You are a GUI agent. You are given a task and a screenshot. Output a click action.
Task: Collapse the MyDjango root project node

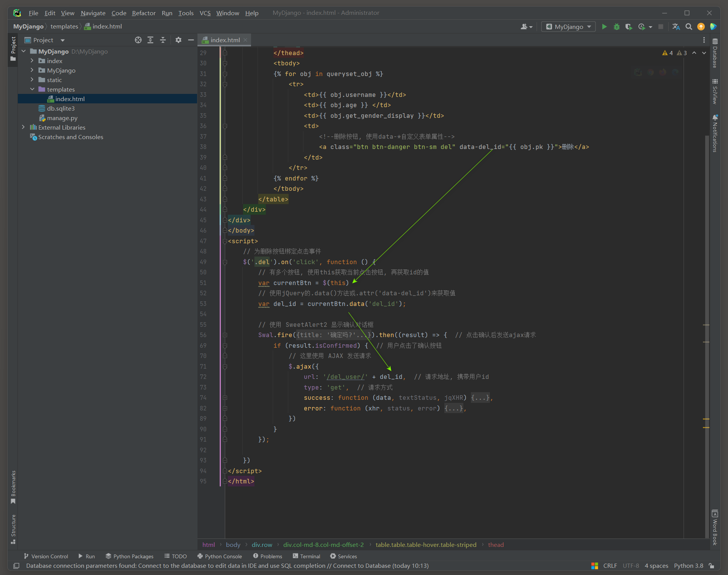23,51
